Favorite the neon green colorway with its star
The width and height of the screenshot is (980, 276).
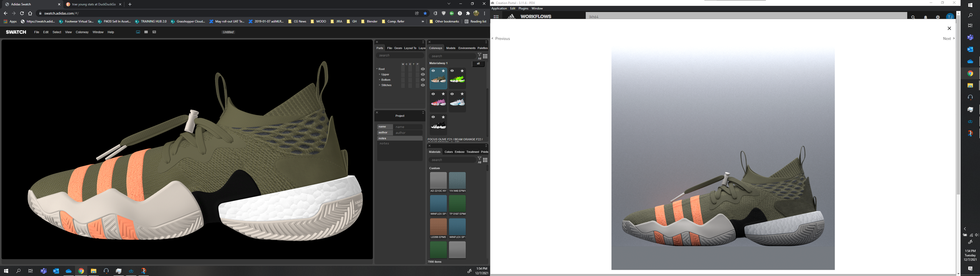pyautogui.click(x=462, y=71)
